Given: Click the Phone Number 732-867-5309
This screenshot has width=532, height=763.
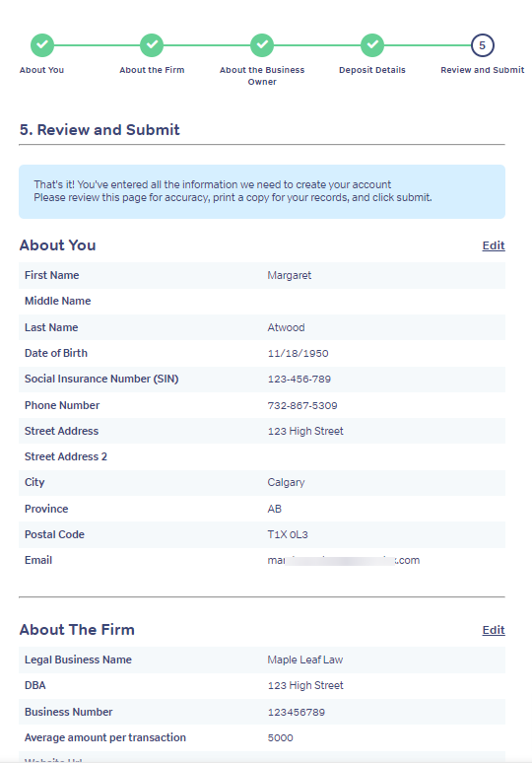Looking at the screenshot, I should (302, 405).
